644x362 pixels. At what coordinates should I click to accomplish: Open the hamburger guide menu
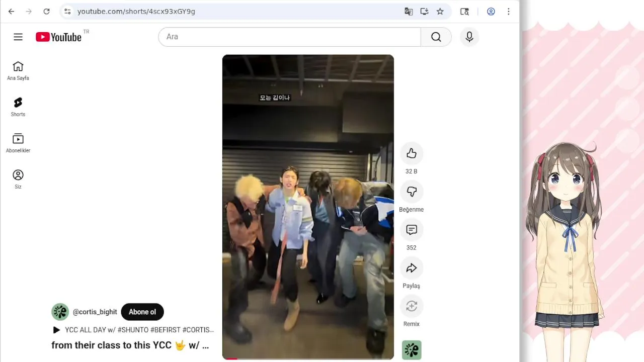point(18,37)
